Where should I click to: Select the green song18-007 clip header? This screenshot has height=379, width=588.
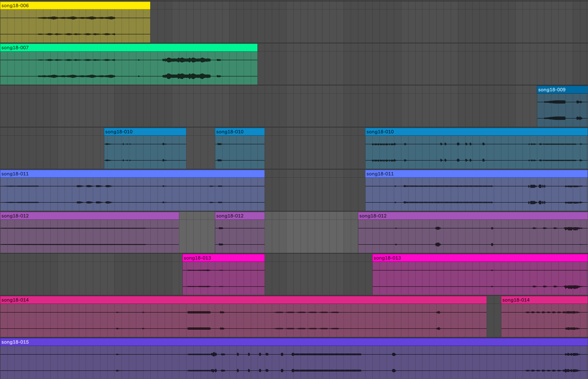(x=129, y=48)
